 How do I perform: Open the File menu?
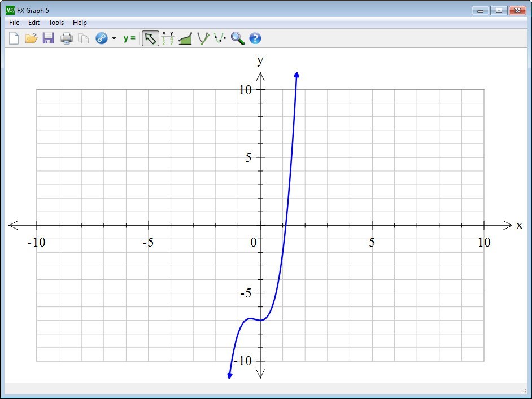click(x=14, y=23)
